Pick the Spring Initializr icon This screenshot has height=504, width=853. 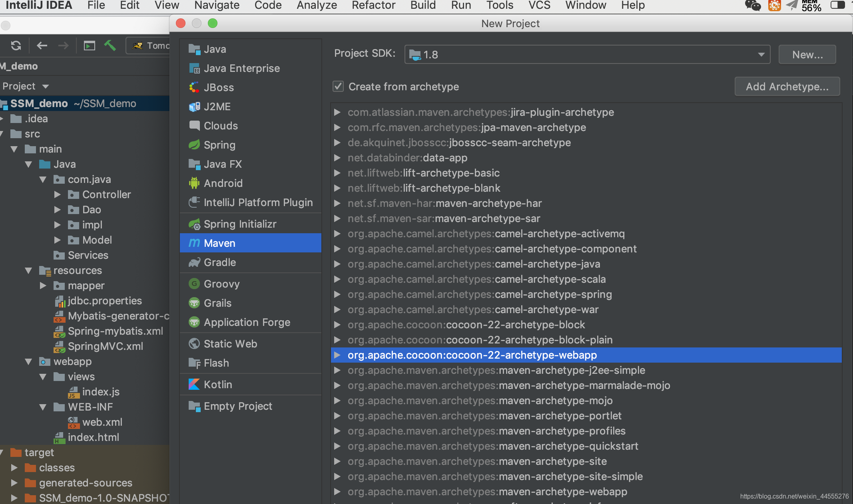pyautogui.click(x=194, y=224)
